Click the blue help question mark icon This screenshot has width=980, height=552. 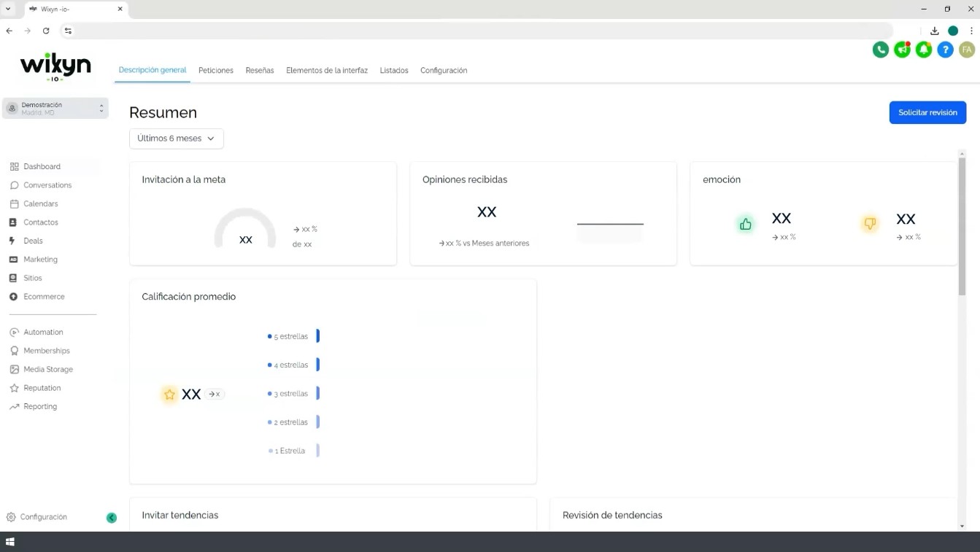(x=946, y=50)
